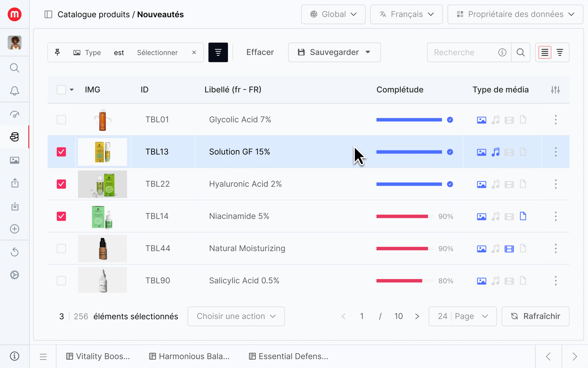Open notifications via the bell icon

click(x=15, y=91)
